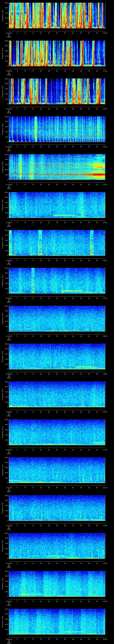Select the broadband burst near 17 s in the 19:32 spectrogram
The width and height of the screenshot is (114, 644).
click(x=36, y=129)
